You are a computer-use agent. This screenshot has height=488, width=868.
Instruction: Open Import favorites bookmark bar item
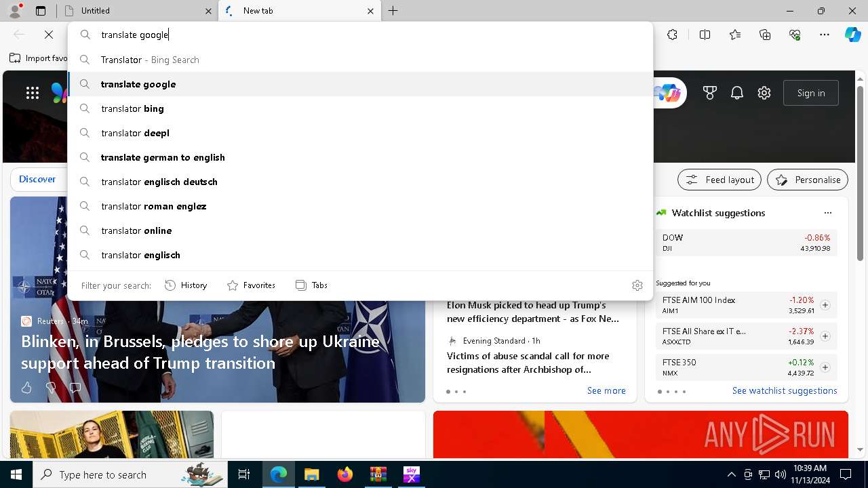(x=39, y=58)
